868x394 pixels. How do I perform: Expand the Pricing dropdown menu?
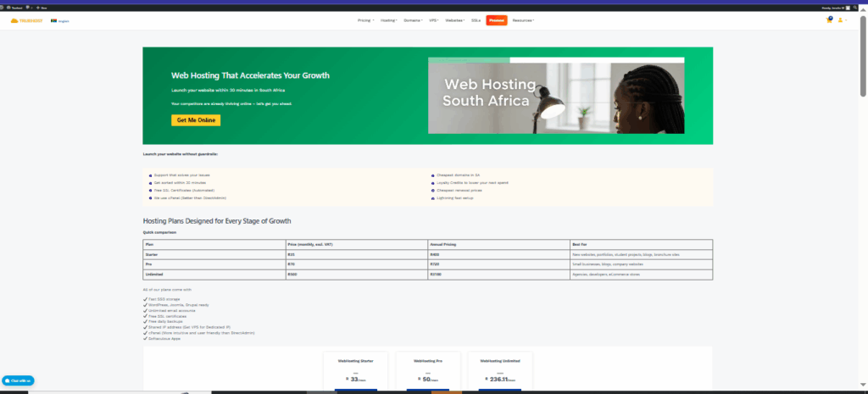[x=365, y=19]
